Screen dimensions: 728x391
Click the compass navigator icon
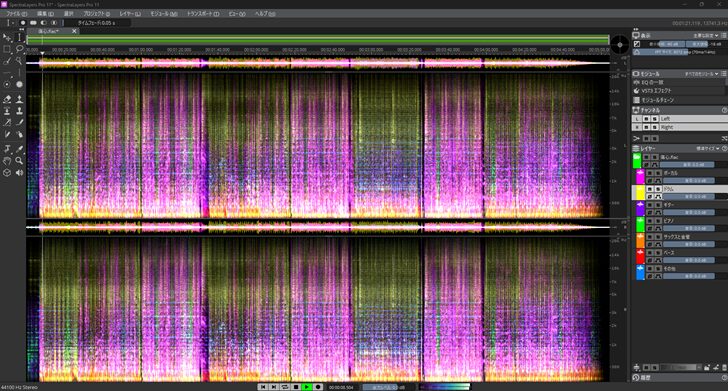[620, 45]
